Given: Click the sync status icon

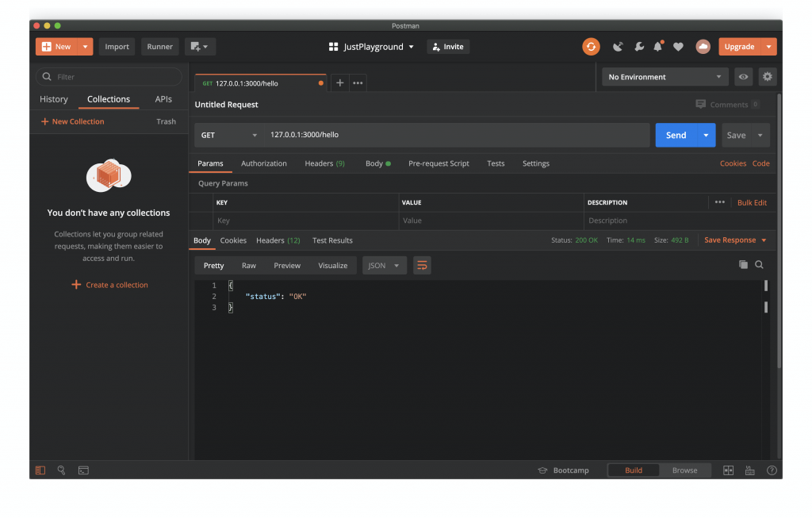Looking at the screenshot, I should coord(591,47).
